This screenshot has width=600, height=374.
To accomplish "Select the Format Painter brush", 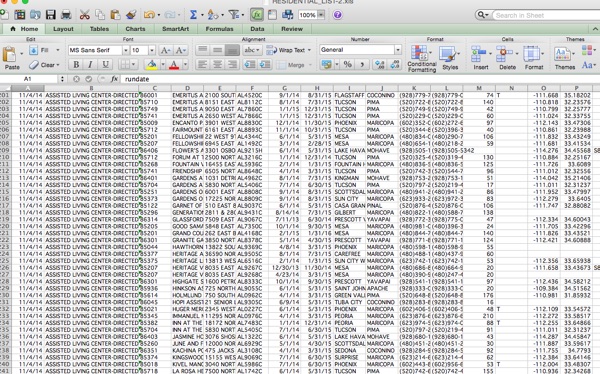I will [x=131, y=15].
